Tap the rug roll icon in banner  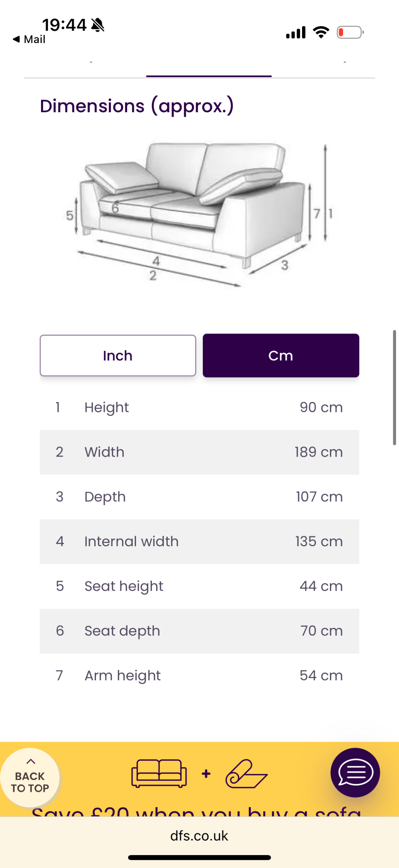pos(246,774)
